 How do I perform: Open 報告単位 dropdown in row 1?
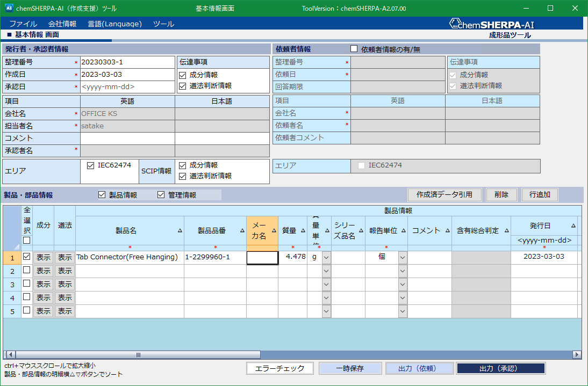(x=403, y=257)
